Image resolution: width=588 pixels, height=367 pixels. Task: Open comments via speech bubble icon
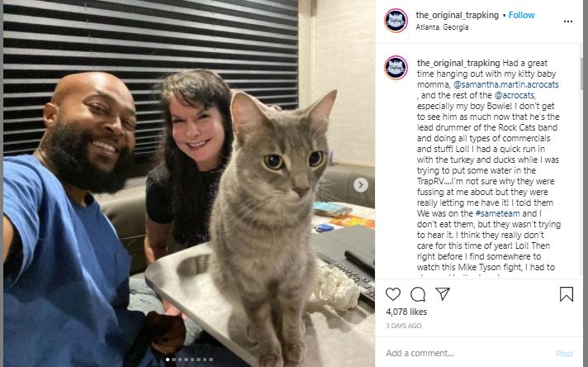(x=418, y=294)
